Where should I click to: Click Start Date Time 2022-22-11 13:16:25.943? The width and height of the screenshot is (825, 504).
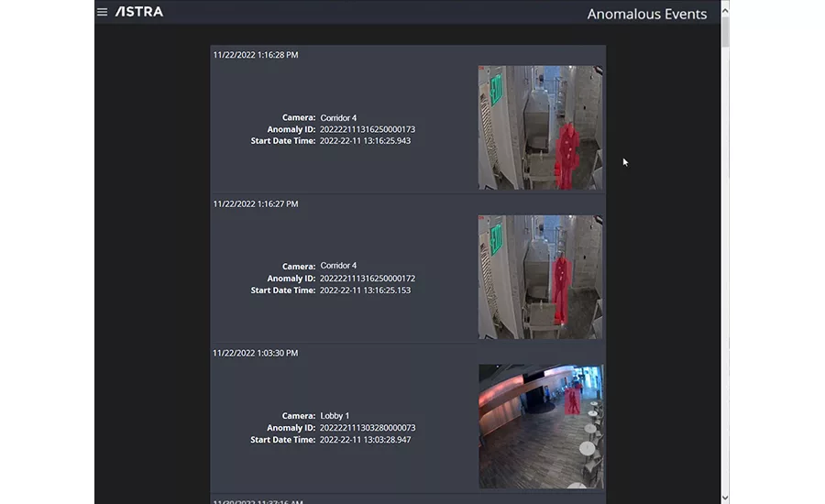[x=365, y=141]
